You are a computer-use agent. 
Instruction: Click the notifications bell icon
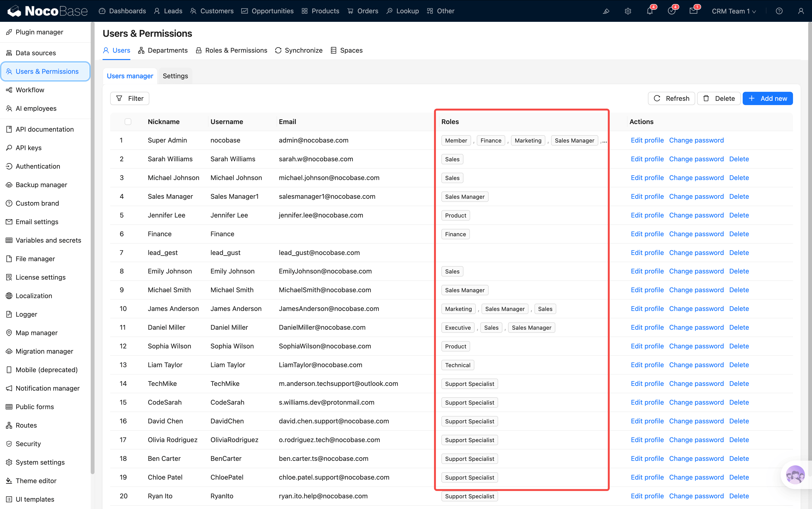click(649, 11)
